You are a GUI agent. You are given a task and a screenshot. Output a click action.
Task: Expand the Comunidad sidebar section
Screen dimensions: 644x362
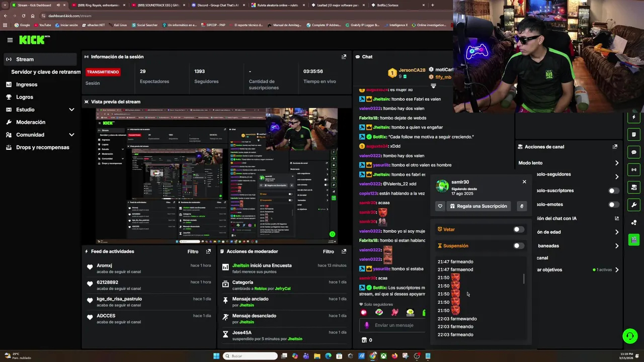71,135
